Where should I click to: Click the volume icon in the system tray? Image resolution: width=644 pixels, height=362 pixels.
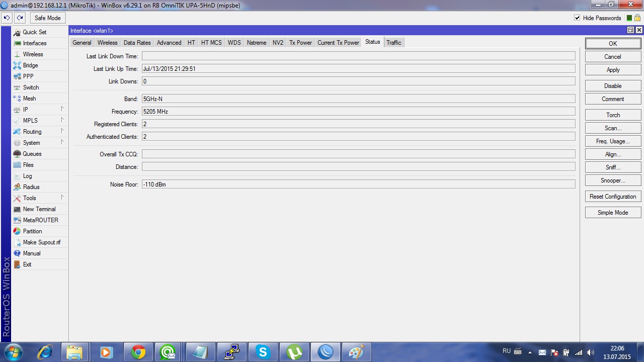[591, 352]
